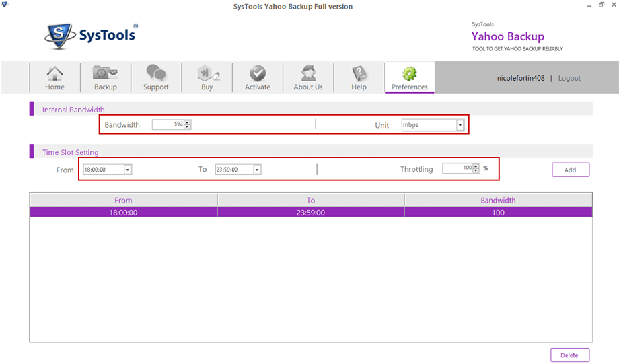Screen dimensions: 619x364
Task: Click the To column header
Action: 311,200
